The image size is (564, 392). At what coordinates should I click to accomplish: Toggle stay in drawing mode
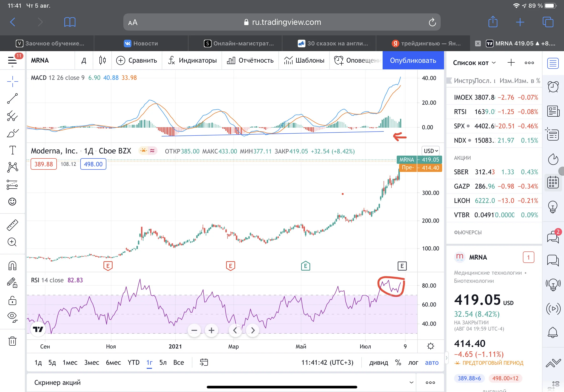point(12,283)
